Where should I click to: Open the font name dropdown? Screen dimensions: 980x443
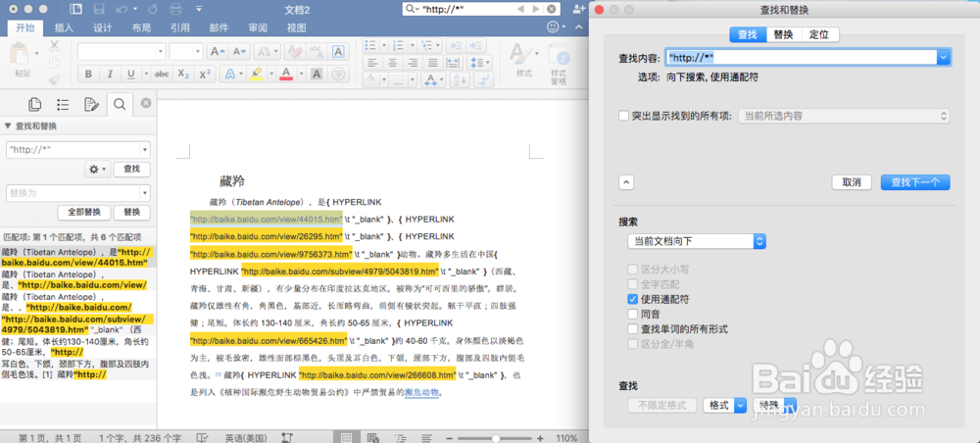click(162, 51)
